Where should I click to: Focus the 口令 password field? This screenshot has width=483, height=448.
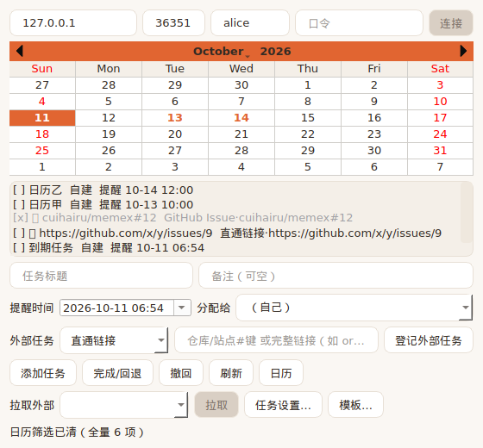[x=359, y=23]
